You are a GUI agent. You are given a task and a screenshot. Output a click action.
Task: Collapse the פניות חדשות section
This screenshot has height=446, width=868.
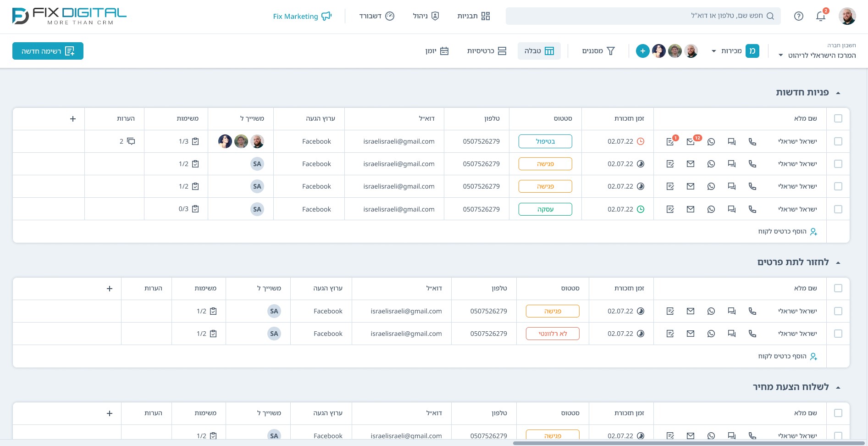click(x=838, y=93)
